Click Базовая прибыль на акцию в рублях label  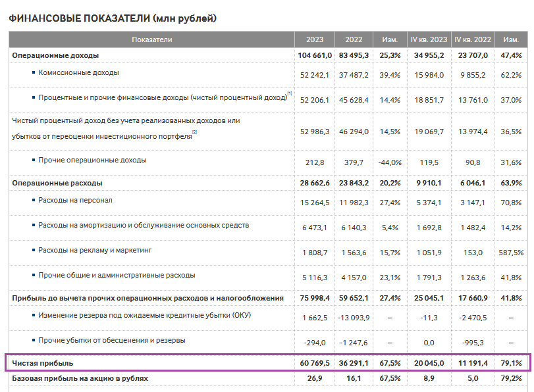pyautogui.click(x=80, y=378)
